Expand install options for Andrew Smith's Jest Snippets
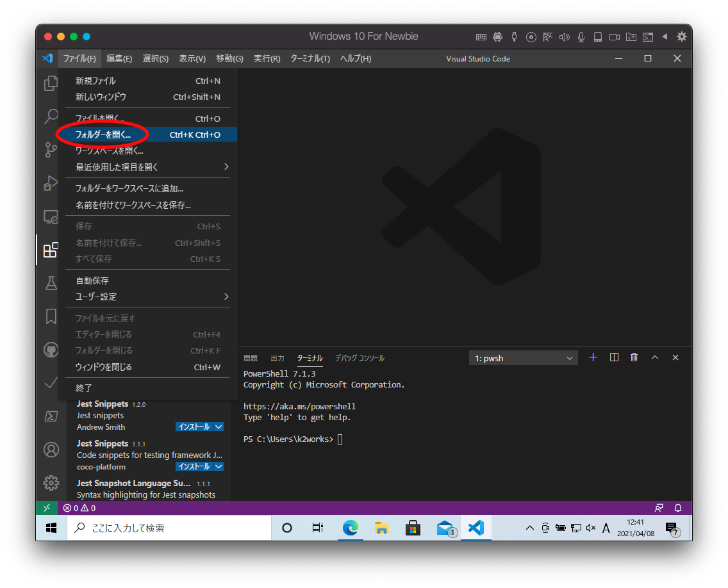The width and height of the screenshot is (728, 588). 219,427
